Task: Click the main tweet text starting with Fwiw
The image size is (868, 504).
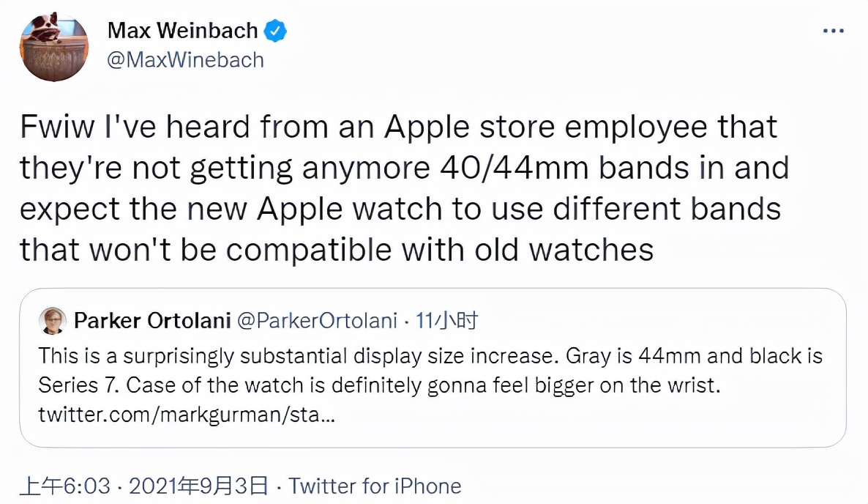Action: point(405,188)
